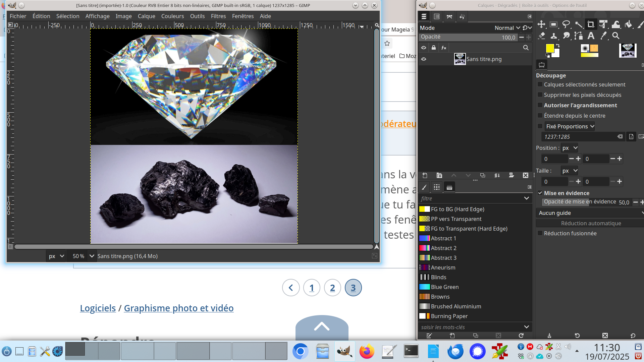This screenshot has width=644, height=362.
Task: Open the Logiciels link in browser
Action: coord(98,308)
